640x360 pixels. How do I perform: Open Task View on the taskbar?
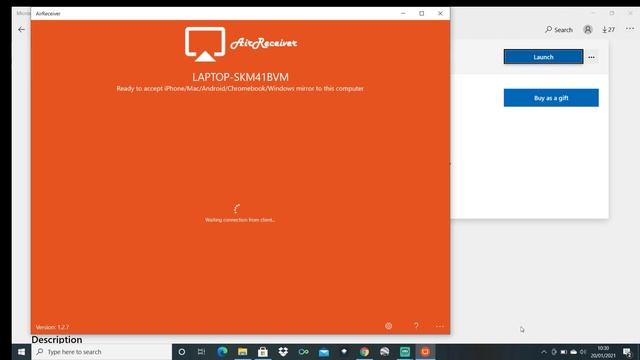pyautogui.click(x=201, y=352)
